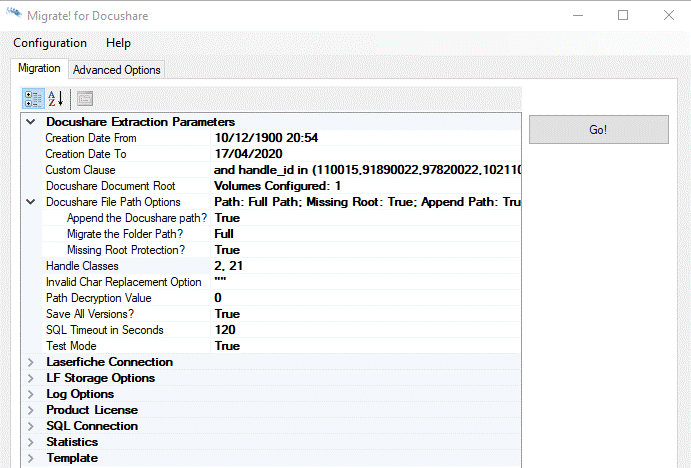Screen dimensions: 691x468
Task: Select the Docushare Document Root row label
Action: click(x=111, y=186)
